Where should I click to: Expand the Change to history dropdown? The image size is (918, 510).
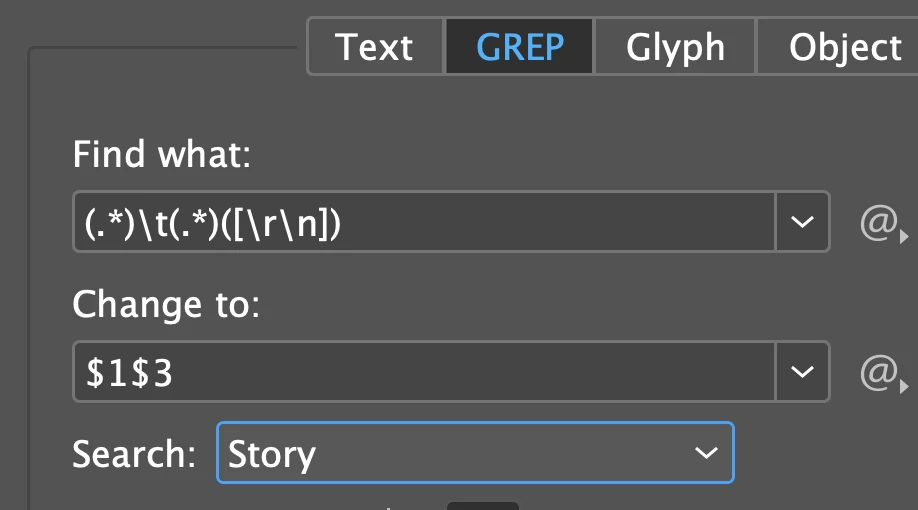[x=802, y=372]
